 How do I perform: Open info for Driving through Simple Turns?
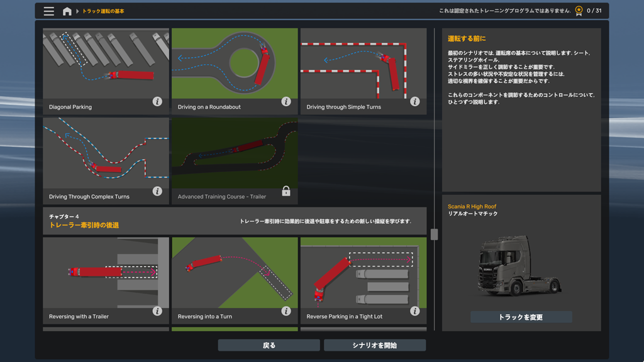click(x=414, y=100)
